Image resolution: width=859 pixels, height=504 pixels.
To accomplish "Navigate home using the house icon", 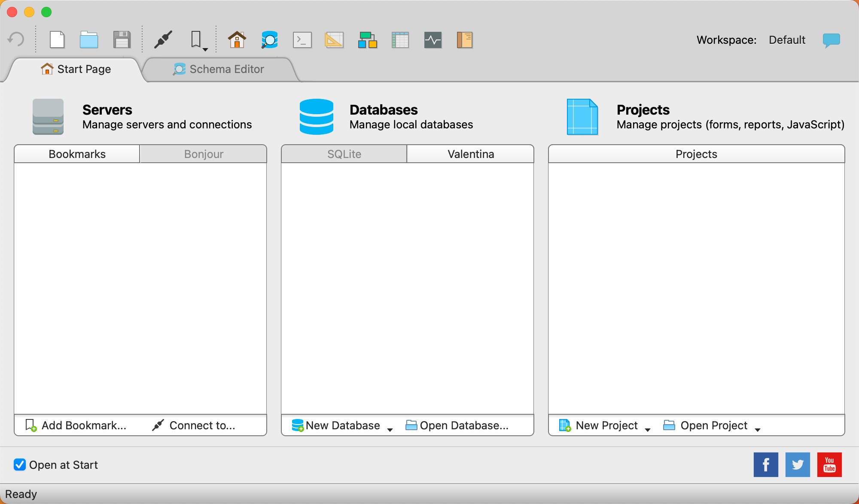I will [x=237, y=39].
